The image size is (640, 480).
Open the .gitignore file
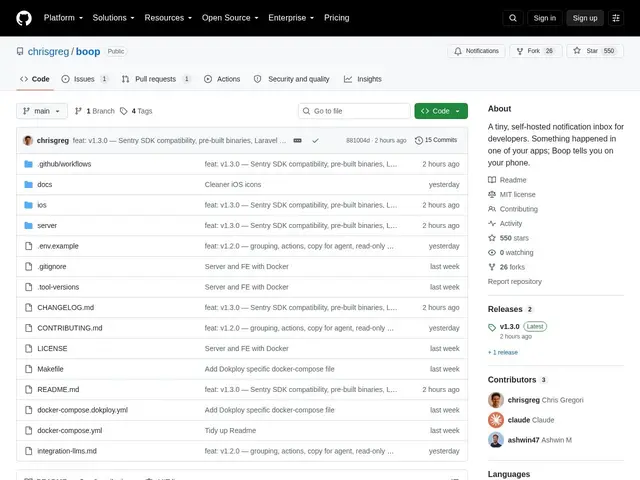[52, 267]
